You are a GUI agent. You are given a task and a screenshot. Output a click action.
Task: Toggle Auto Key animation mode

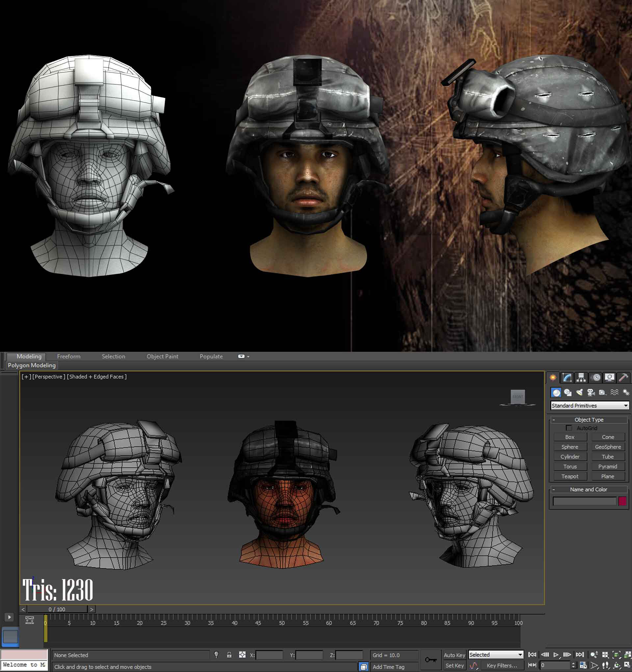454,655
